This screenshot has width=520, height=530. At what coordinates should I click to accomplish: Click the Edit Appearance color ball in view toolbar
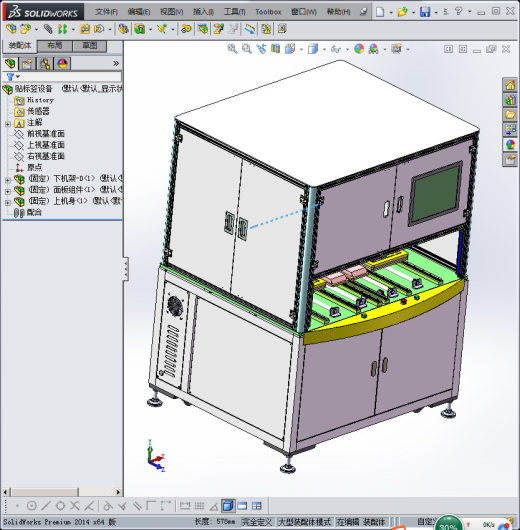(359, 49)
